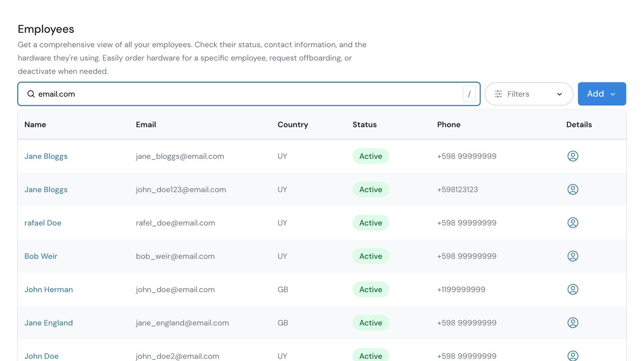
Task: Click the Phone column header
Action: coord(449,124)
